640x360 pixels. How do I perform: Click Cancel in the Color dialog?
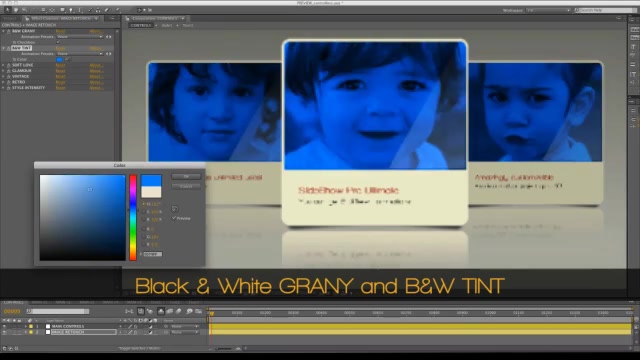186,187
